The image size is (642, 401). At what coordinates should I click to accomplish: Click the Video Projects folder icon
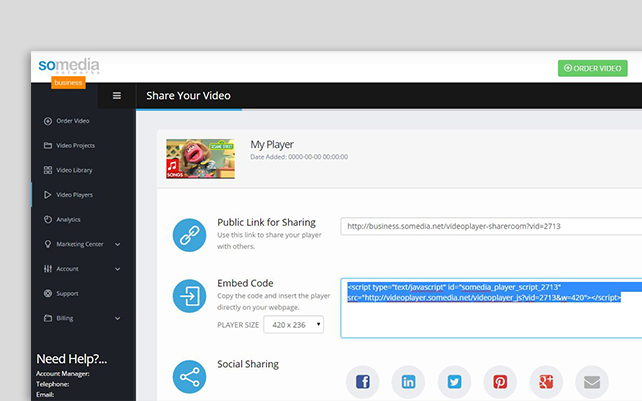pos(48,145)
